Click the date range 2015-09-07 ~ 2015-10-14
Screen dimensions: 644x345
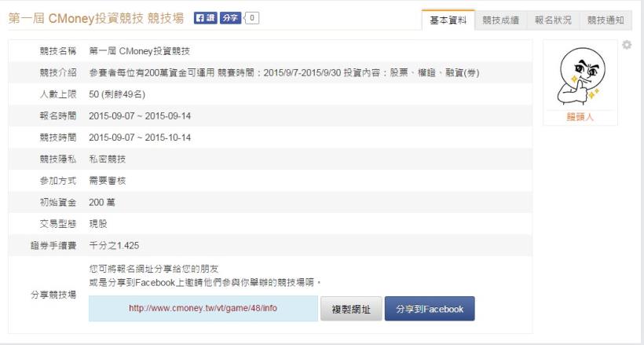pyautogui.click(x=140, y=138)
